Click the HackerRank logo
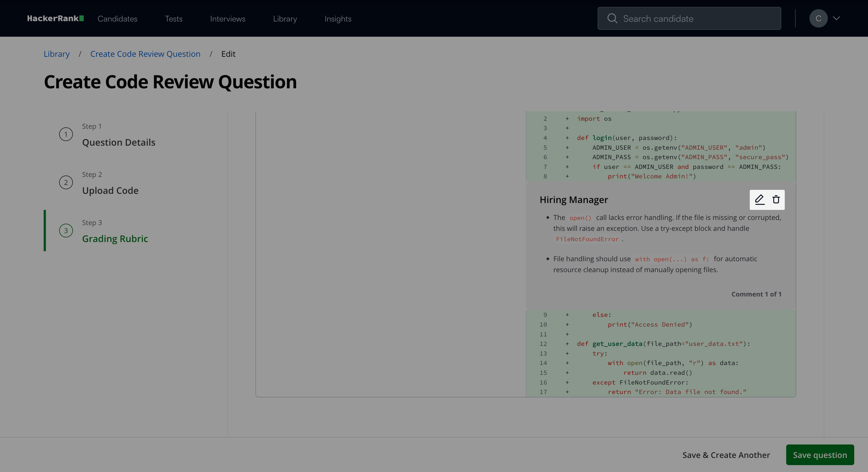This screenshot has height=472, width=868. (55, 19)
